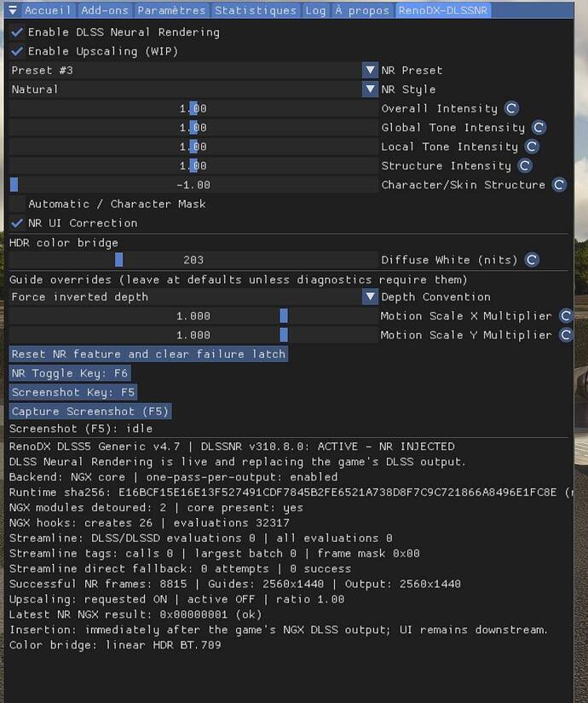
Task: Open the Log tab
Action: [x=316, y=10]
